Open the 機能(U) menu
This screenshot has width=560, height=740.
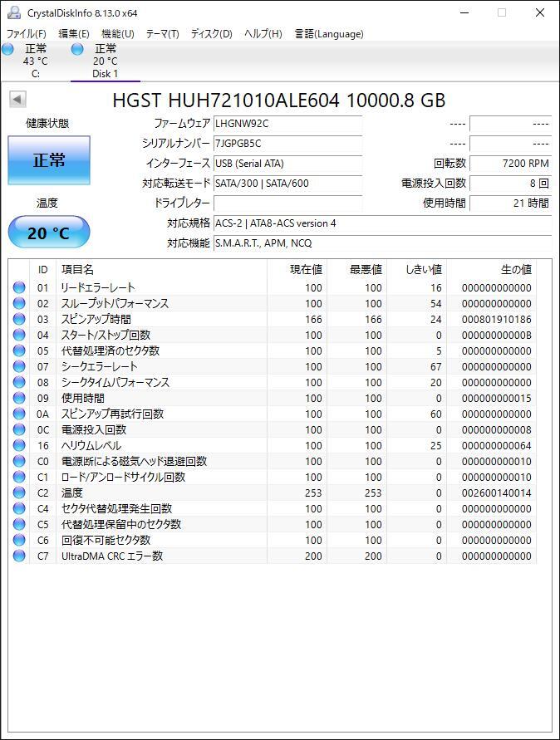tap(118, 33)
